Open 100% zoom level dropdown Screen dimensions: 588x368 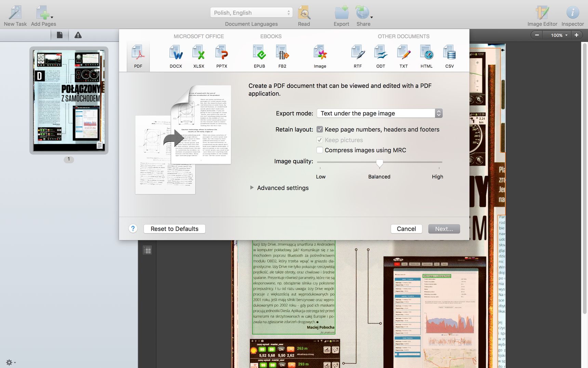[559, 35]
